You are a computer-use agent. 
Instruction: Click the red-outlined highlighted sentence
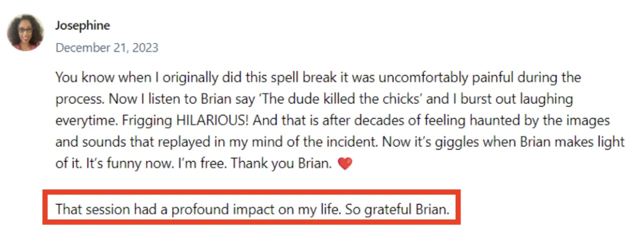pyautogui.click(x=252, y=209)
